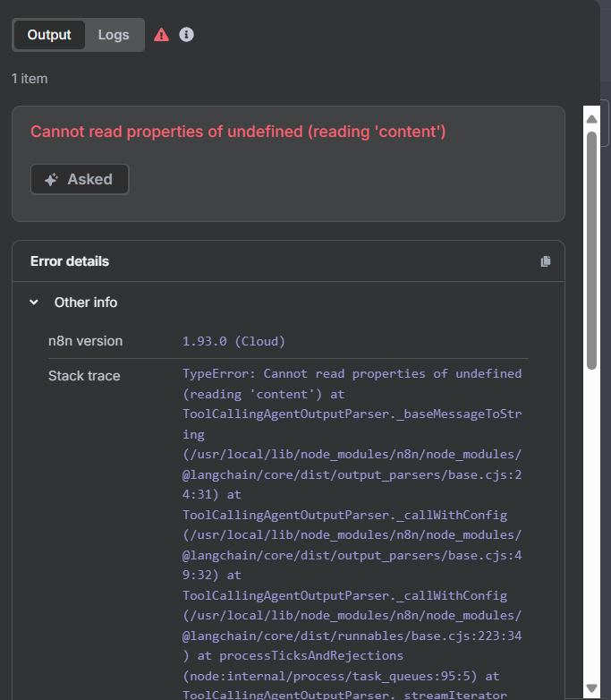Click the 'Error details' heading
The height and width of the screenshot is (700, 611).
point(70,261)
